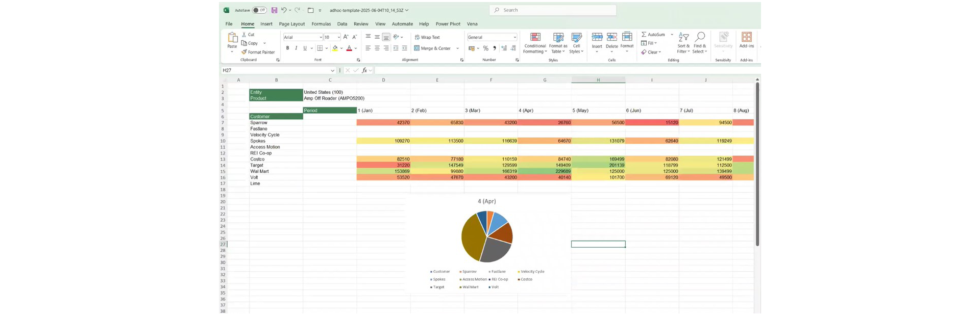Click the Decrease Decimal icon
The image size is (980, 316).
513,48
